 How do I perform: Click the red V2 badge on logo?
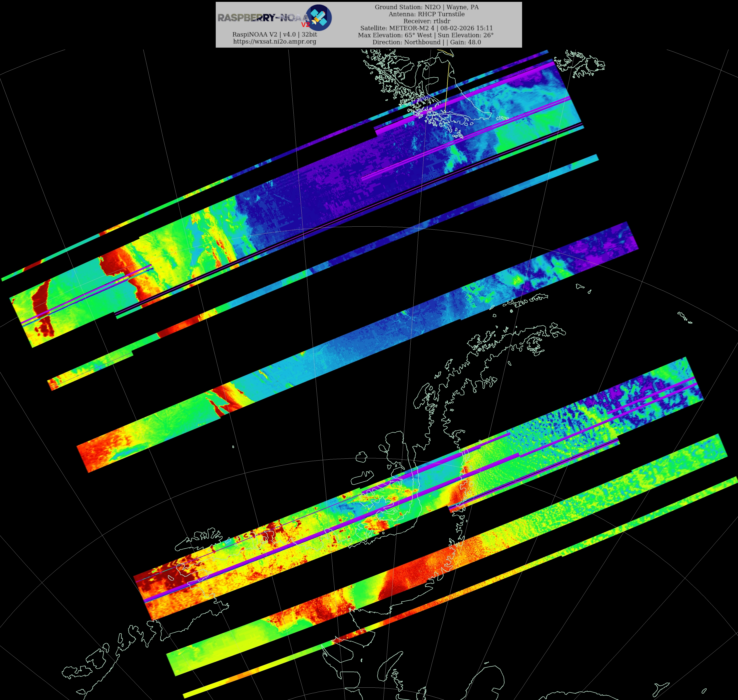[305, 25]
